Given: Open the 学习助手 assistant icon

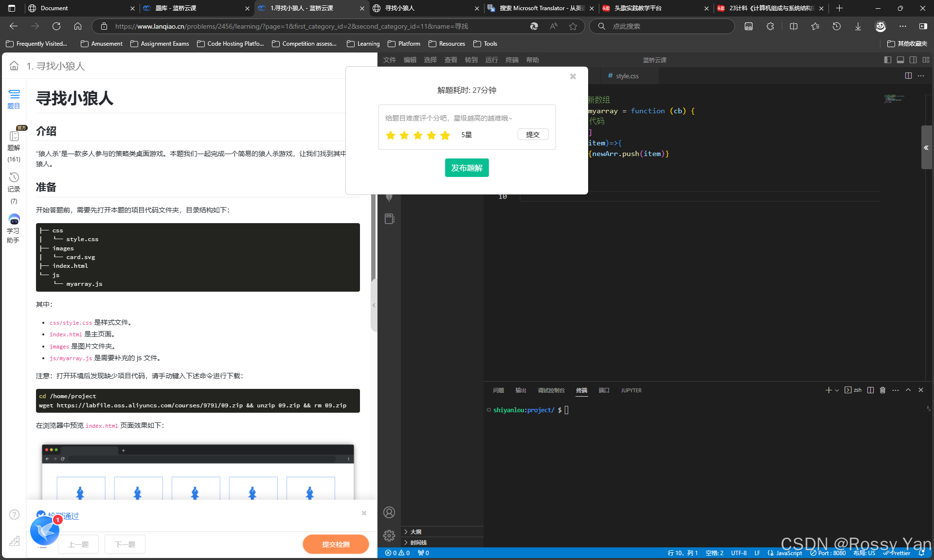Looking at the screenshot, I should pyautogui.click(x=14, y=220).
